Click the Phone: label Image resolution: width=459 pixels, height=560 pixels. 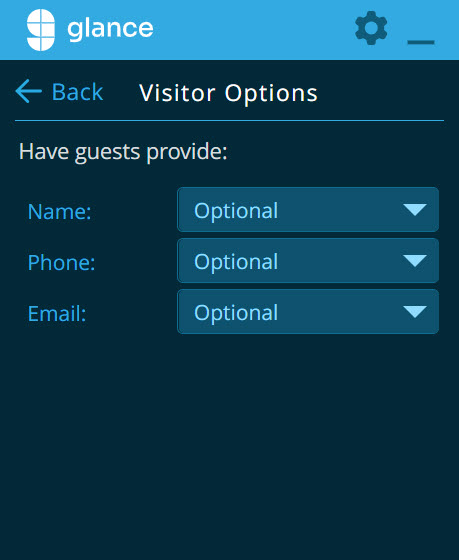61,262
